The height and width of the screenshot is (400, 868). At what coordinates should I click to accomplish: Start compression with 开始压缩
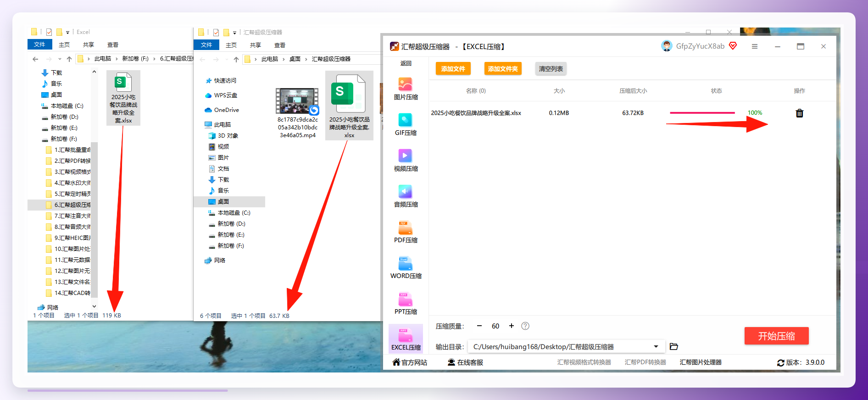point(776,336)
